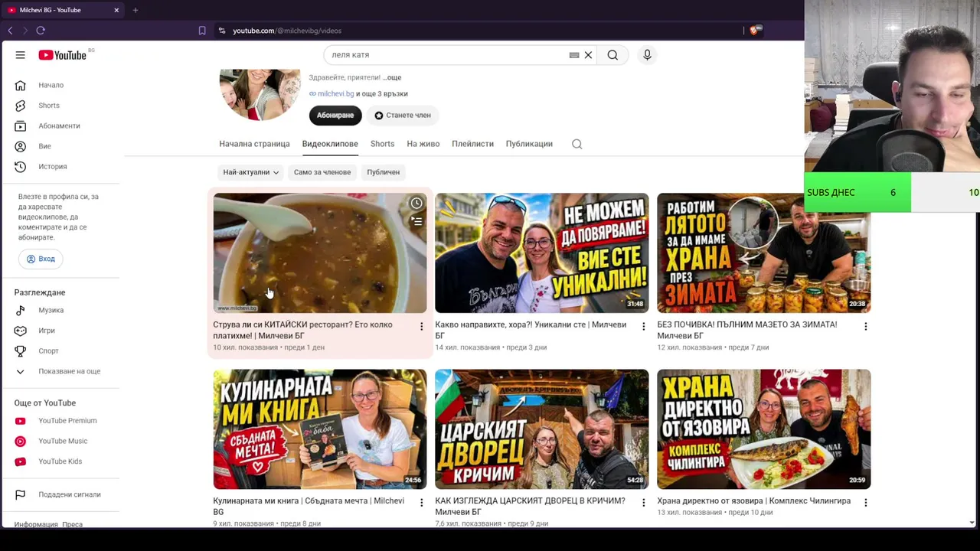Open a new browser tab with plus
The image size is (980, 551).
(135, 10)
